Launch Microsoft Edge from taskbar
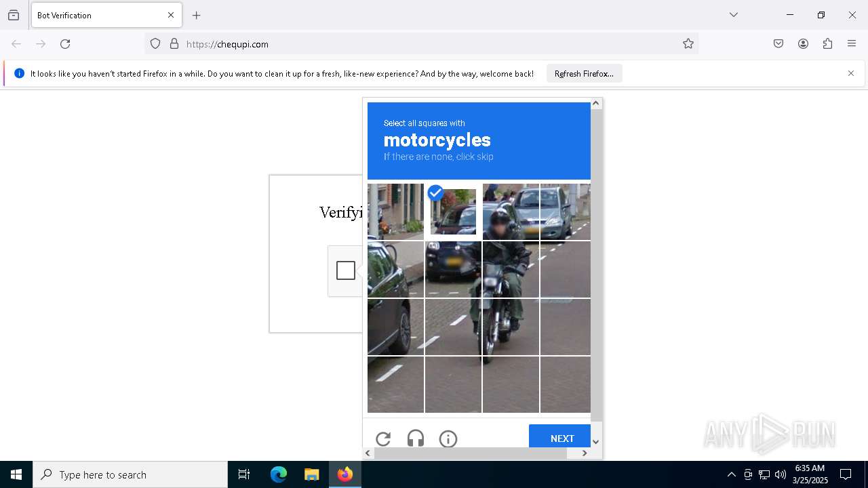Viewport: 868px width, 488px height. point(279,474)
